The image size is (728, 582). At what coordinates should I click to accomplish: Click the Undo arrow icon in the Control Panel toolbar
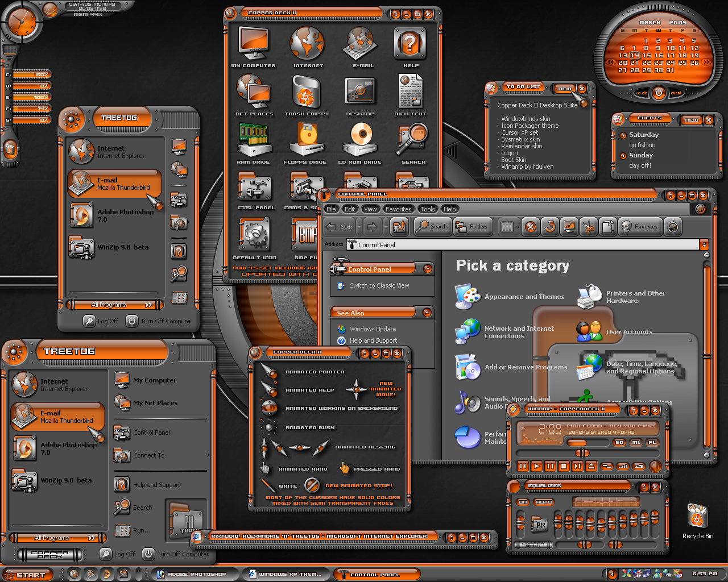pos(549,227)
